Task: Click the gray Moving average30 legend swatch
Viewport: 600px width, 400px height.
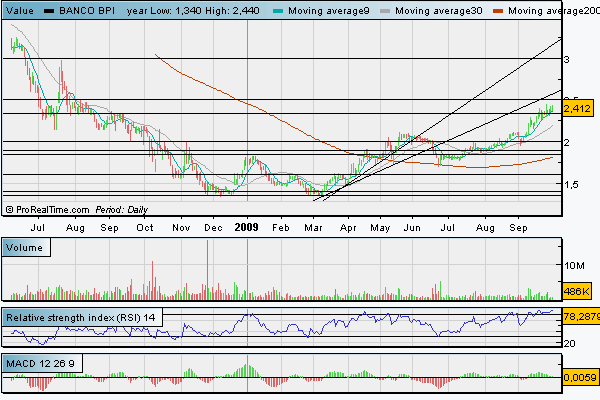Action: (385, 11)
